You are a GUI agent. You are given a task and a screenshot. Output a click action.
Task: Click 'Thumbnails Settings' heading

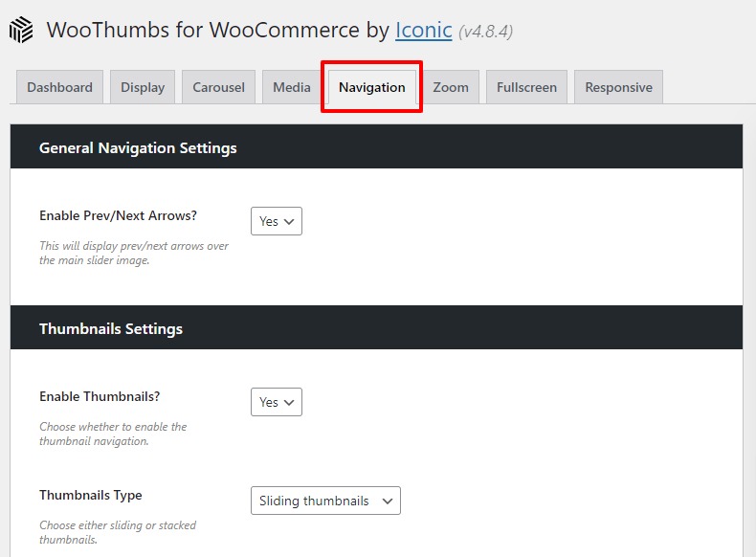point(111,328)
